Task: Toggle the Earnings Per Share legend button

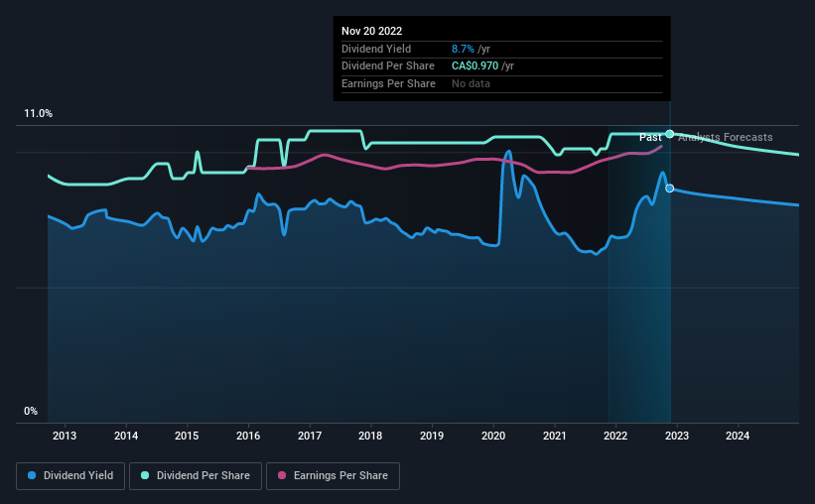Action: pyautogui.click(x=333, y=476)
